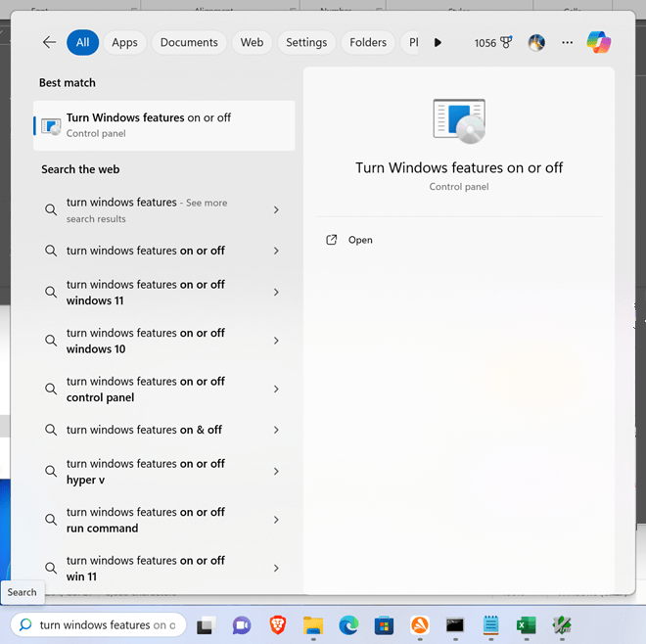
Task: Select the All filter tab
Action: (82, 42)
